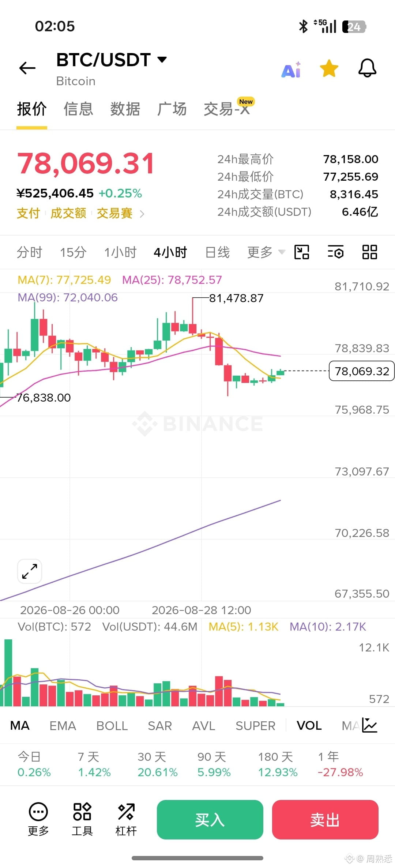Tap the MA(25): 78,752.57 label
The height and width of the screenshot is (868, 395).
coord(172,280)
